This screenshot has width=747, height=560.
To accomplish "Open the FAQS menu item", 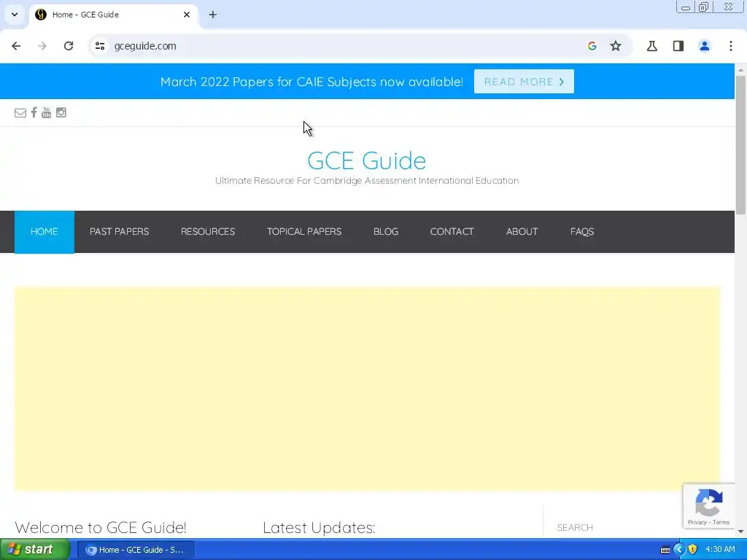I will click(582, 232).
